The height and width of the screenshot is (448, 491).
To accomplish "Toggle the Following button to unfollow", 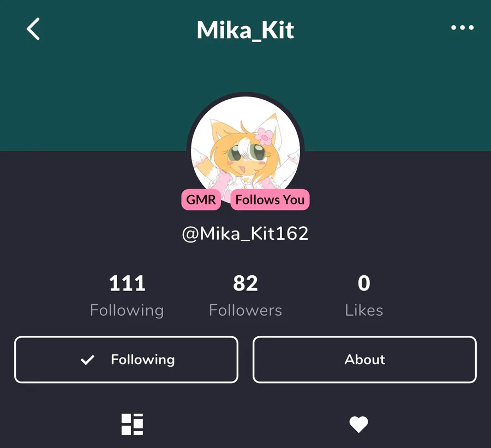I will pos(126,360).
